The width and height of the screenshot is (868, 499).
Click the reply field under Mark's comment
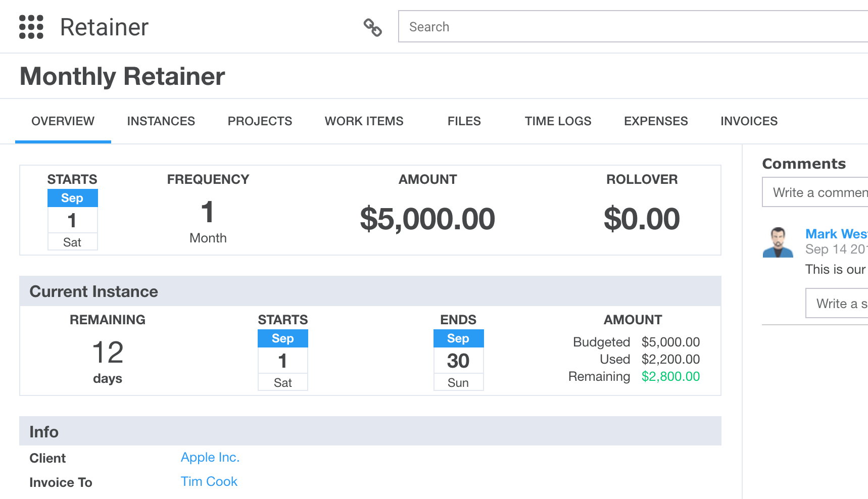[838, 304]
